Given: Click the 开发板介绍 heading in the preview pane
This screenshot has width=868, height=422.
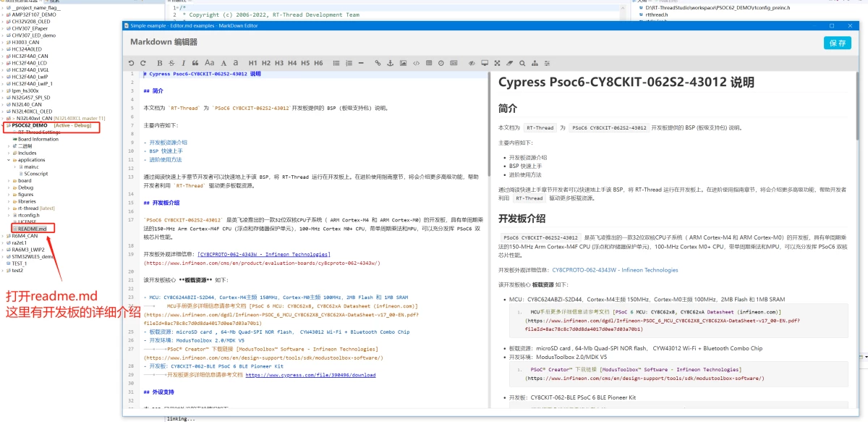Looking at the screenshot, I should 522,218.
